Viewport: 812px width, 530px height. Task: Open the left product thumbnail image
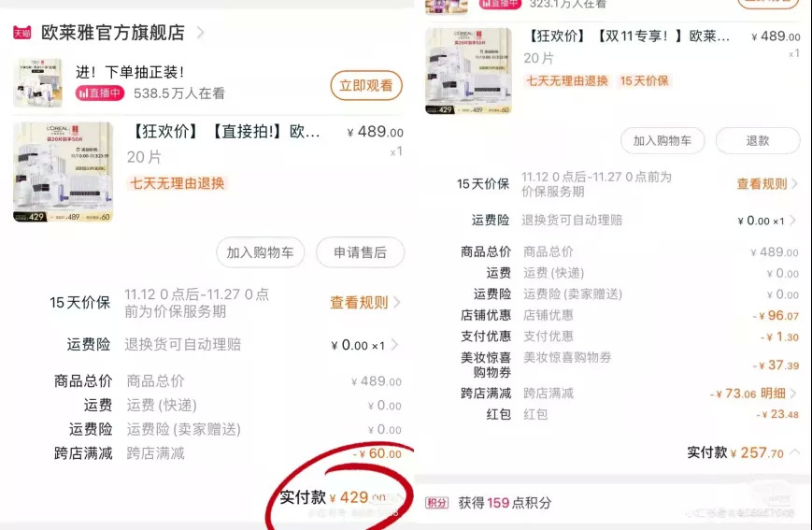(x=63, y=172)
